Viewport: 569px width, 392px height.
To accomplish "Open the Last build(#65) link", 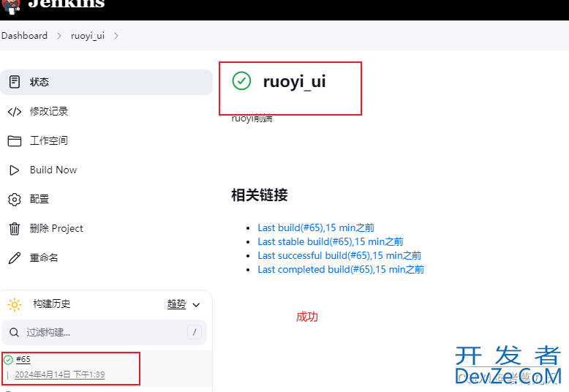I will pyautogui.click(x=316, y=227).
